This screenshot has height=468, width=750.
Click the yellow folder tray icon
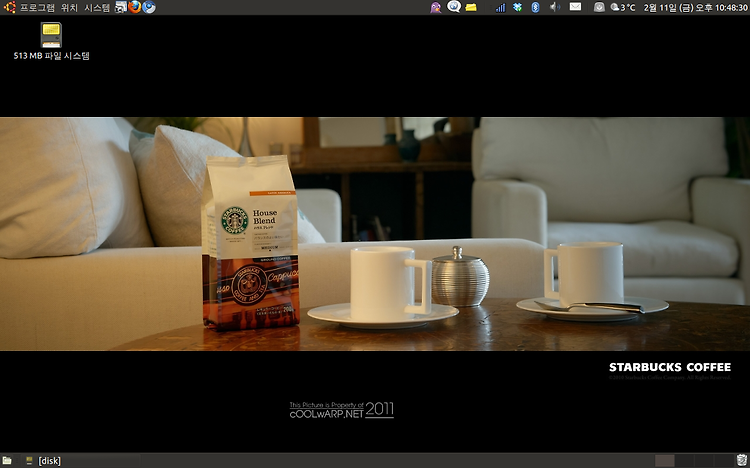point(471,7)
